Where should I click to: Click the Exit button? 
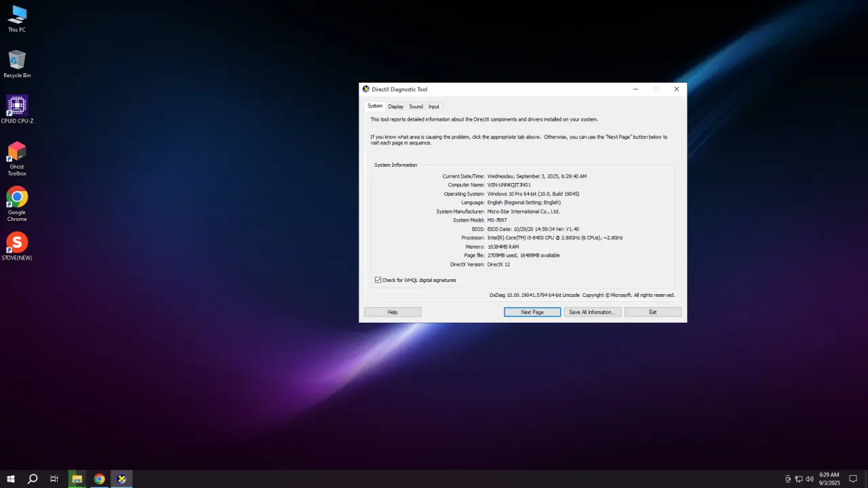point(653,312)
